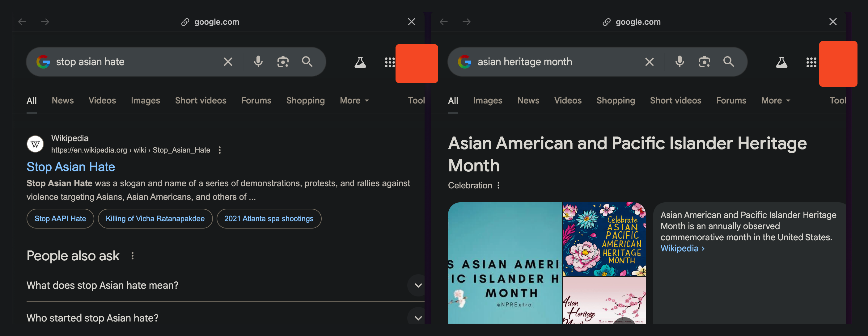Image resolution: width=868 pixels, height=336 pixels.
Task: Select Videos tab in asian heritage month window
Action: (x=568, y=101)
